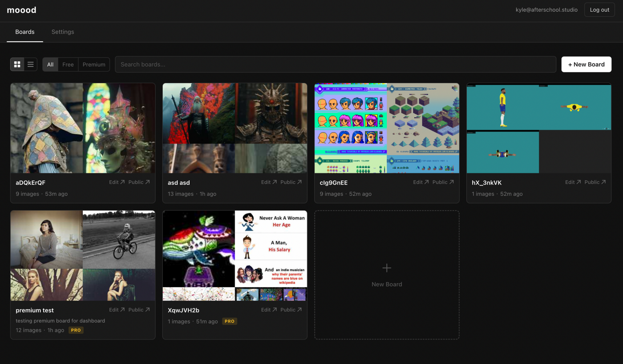Screen dimensions: 623x364
Task: Click plus icon in empty New Board card
Action: click(x=386, y=268)
